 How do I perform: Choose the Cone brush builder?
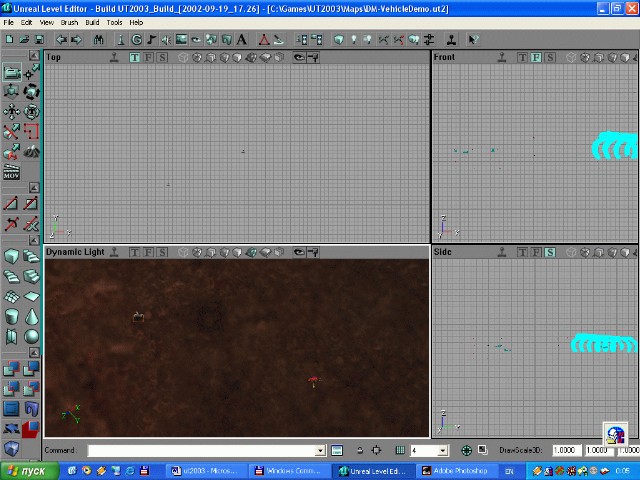[x=31, y=316]
